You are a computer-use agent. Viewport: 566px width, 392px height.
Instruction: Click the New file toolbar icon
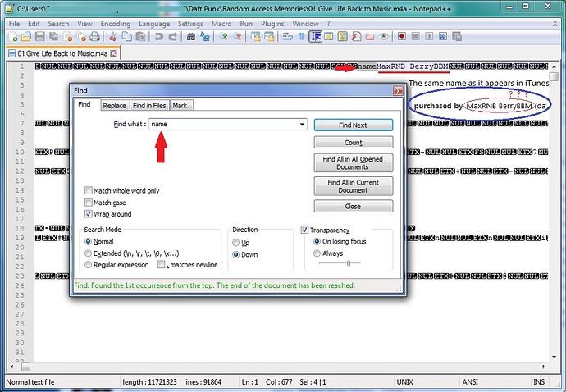click(x=13, y=36)
